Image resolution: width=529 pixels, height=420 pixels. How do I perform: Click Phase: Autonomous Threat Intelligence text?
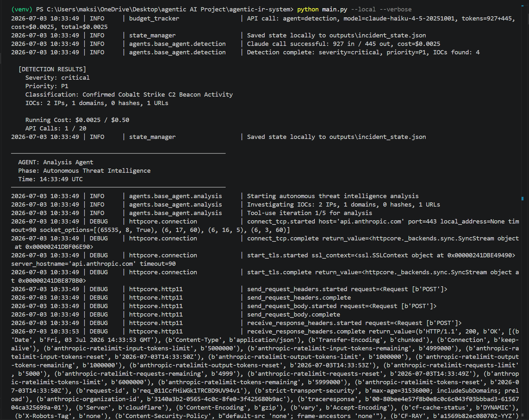pos(84,171)
